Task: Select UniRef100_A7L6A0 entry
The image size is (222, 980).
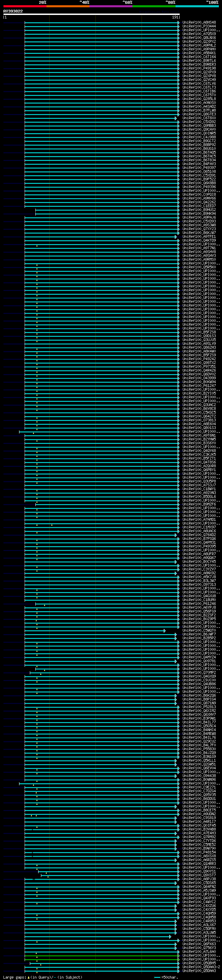Action: 199,951
